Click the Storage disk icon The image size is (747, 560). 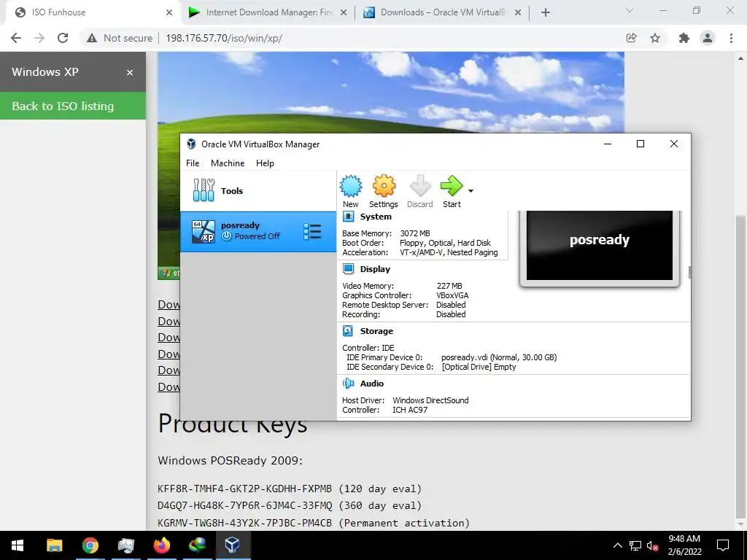click(348, 331)
